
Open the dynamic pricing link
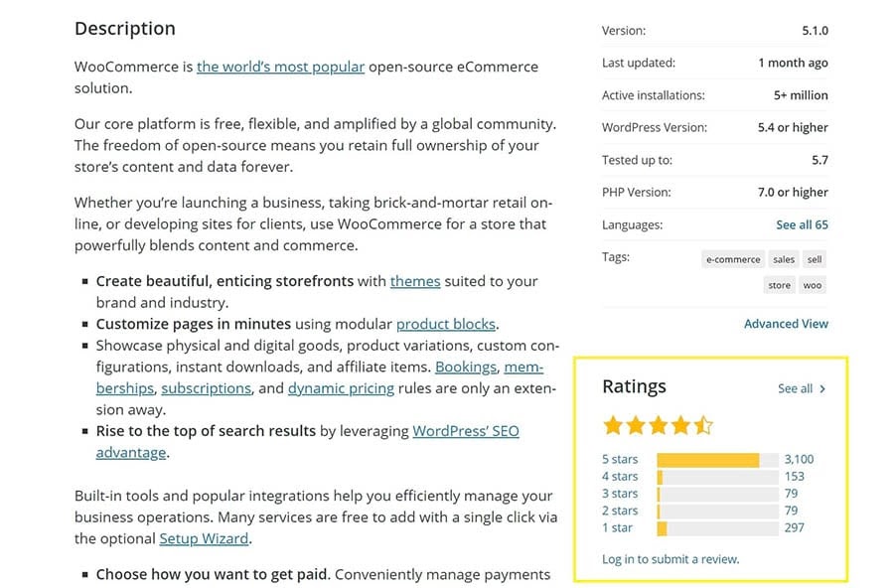point(341,388)
